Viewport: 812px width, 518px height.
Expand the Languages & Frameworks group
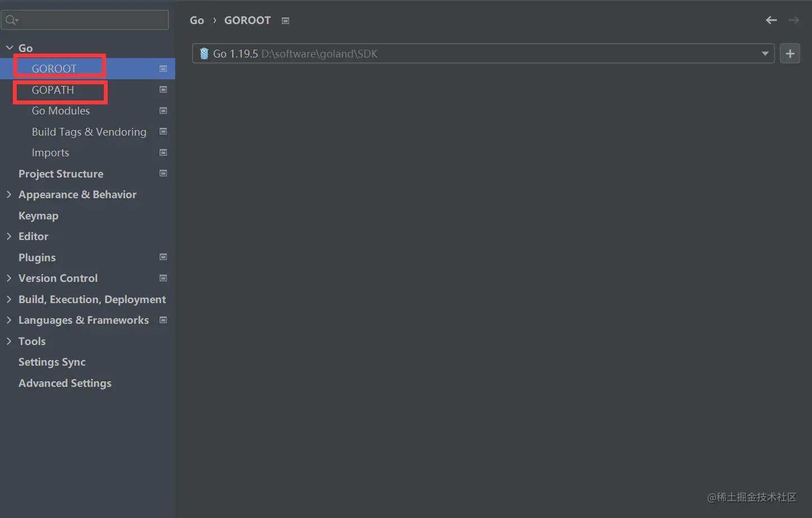tap(9, 320)
